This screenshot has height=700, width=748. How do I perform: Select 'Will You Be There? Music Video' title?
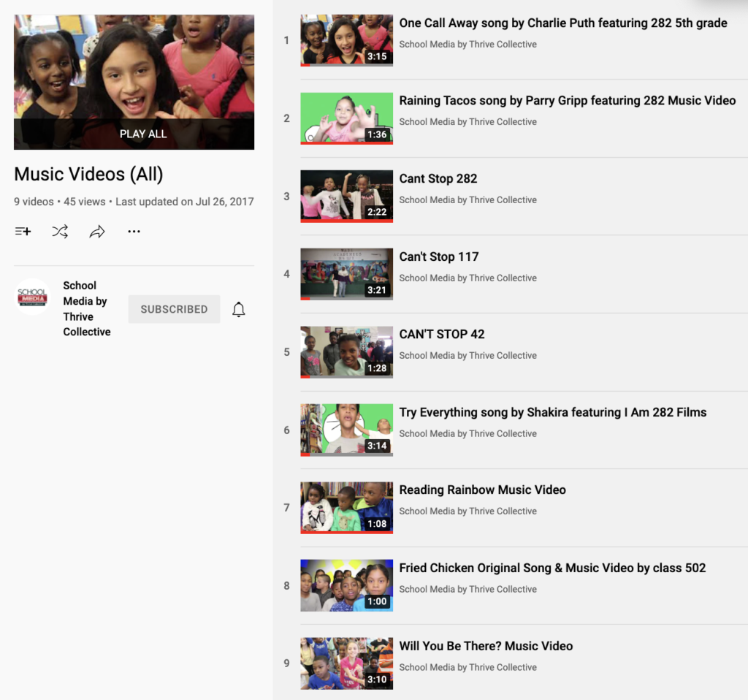click(486, 646)
